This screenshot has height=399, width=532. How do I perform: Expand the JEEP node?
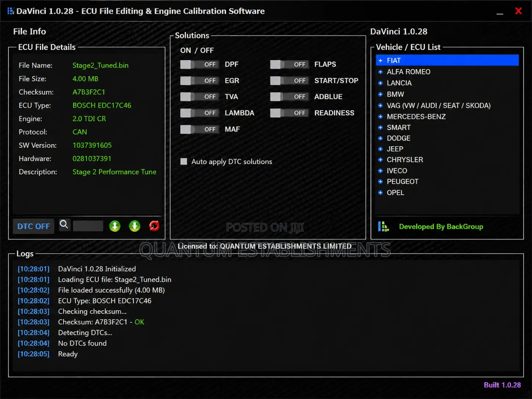(381, 149)
